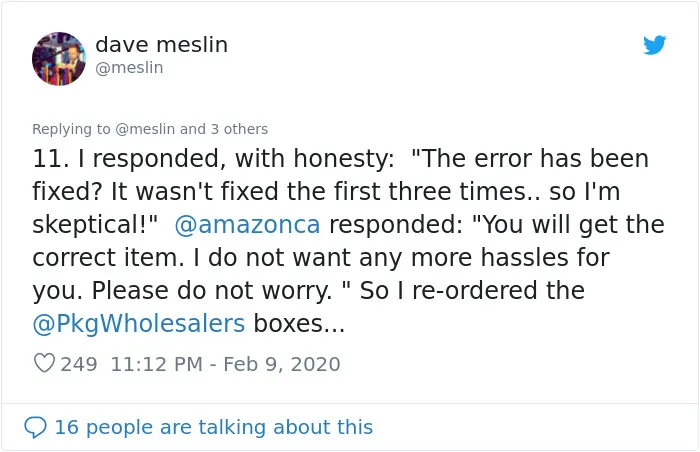Click the word 'skeptical!' in the tweet
The image size is (700, 452).
point(95,224)
